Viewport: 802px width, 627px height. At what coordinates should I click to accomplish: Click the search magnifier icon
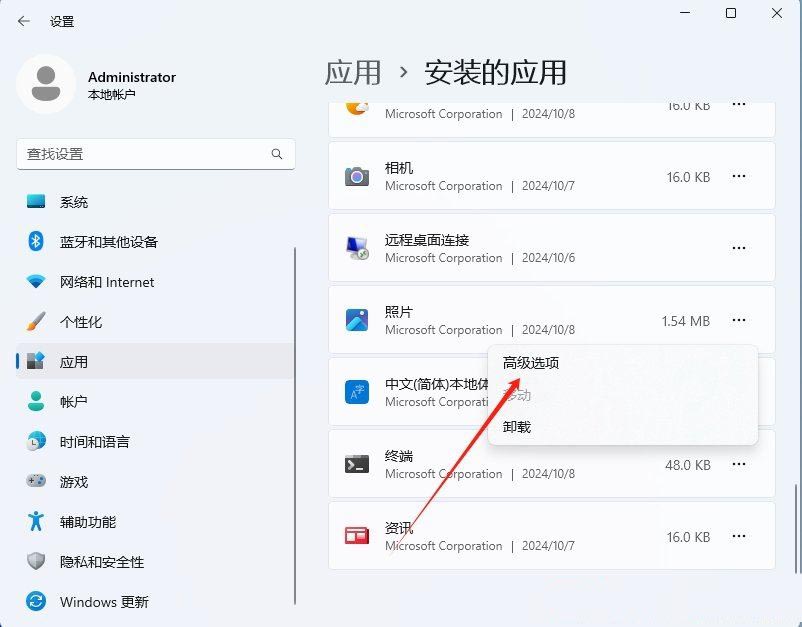(x=277, y=154)
